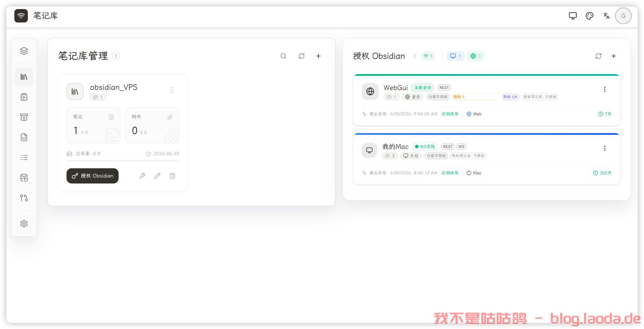Refresh the 笔记库管理 vault list

tap(302, 56)
